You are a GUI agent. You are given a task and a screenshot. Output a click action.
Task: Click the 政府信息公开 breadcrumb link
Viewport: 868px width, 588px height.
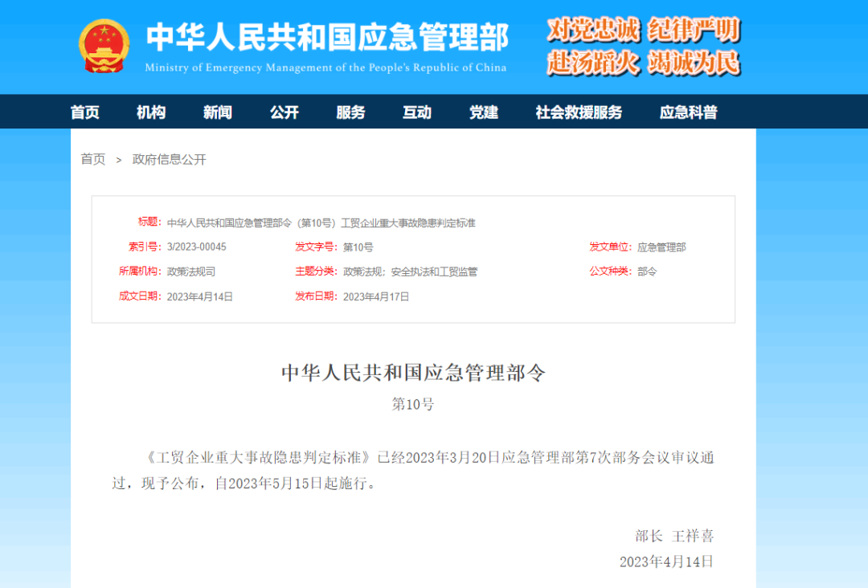click(170, 159)
